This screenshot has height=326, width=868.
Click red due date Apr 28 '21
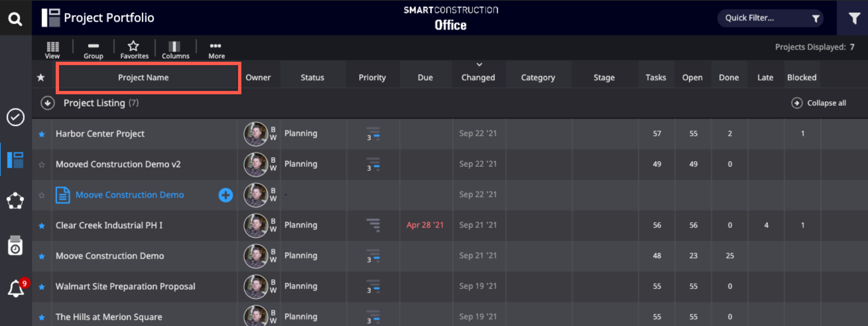[x=425, y=225]
